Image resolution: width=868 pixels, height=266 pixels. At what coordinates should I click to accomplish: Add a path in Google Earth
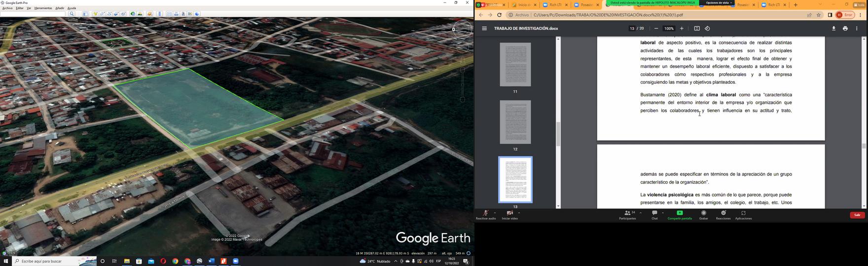point(109,14)
